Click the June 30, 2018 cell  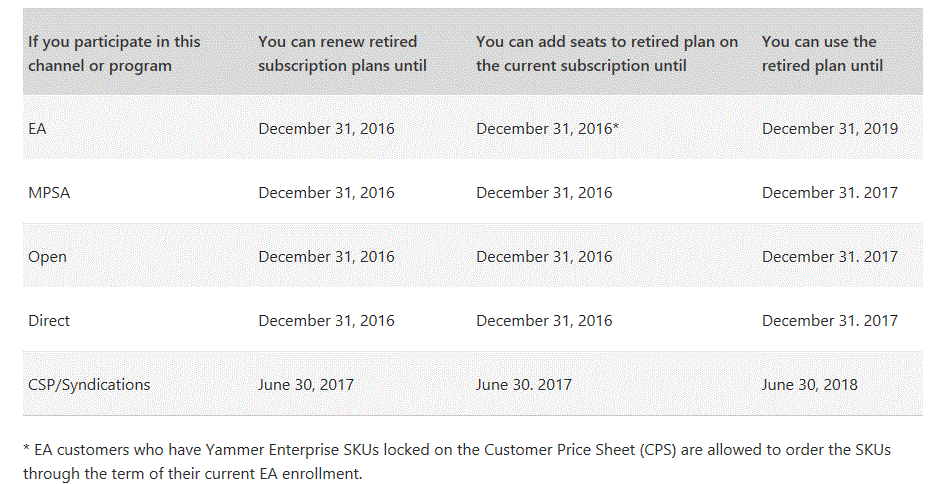tap(809, 384)
